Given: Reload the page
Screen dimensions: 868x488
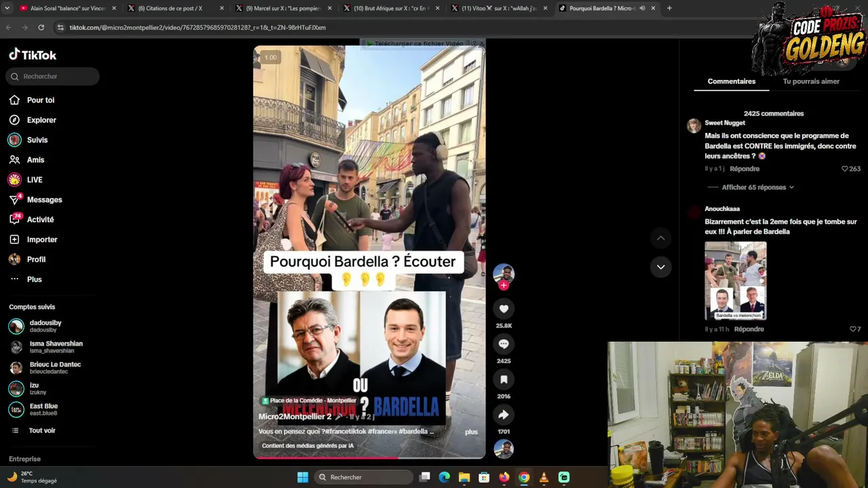Looking at the screenshot, I should pyautogui.click(x=41, y=28).
